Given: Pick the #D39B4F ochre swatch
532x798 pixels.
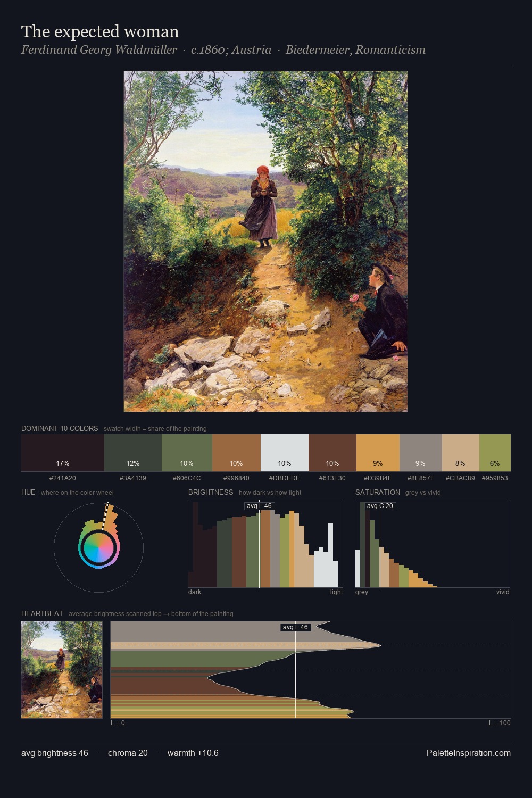Looking at the screenshot, I should coord(378,453).
